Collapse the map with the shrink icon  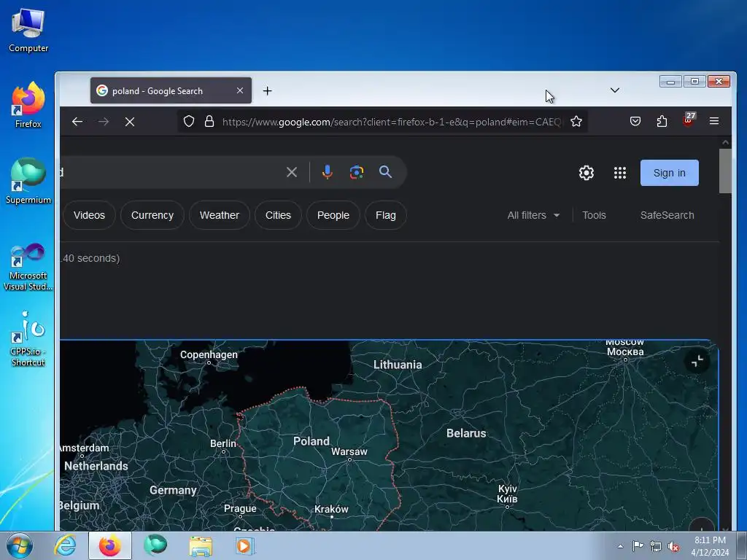(x=697, y=361)
